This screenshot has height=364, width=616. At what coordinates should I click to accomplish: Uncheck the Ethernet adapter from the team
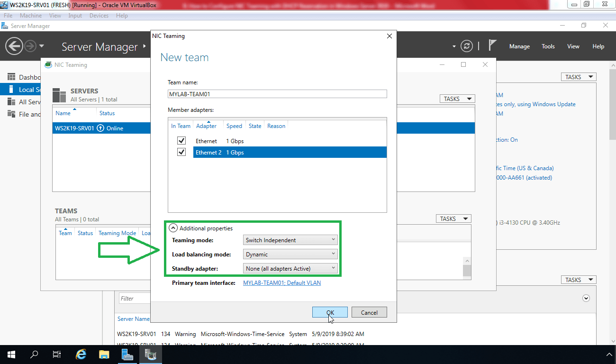[181, 140]
